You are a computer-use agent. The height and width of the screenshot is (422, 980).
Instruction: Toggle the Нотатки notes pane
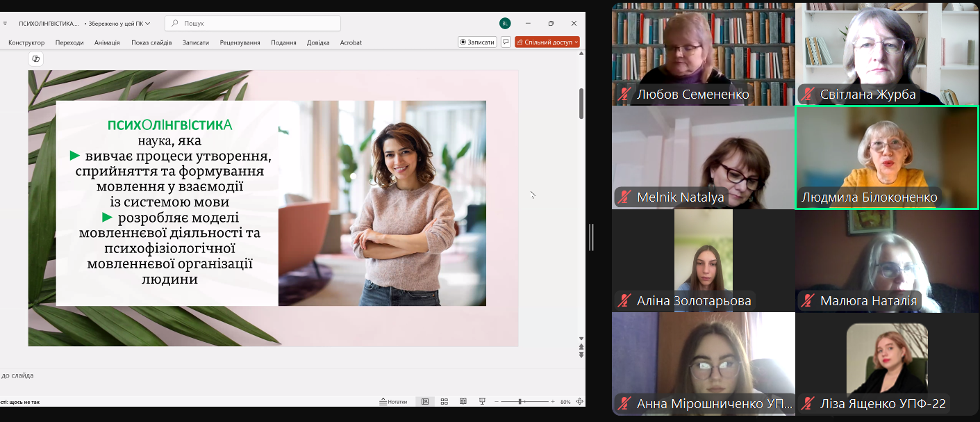coord(393,402)
